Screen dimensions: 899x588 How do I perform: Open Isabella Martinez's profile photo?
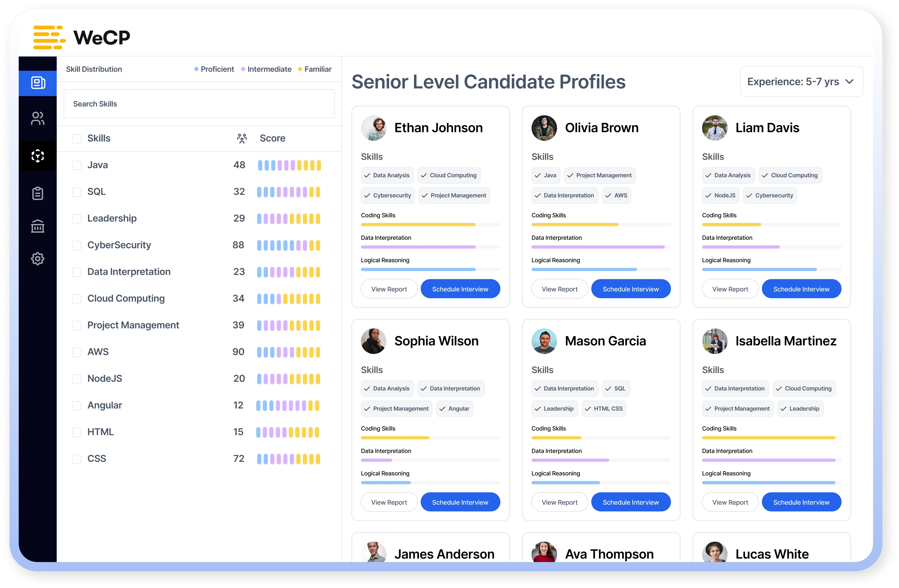point(715,341)
